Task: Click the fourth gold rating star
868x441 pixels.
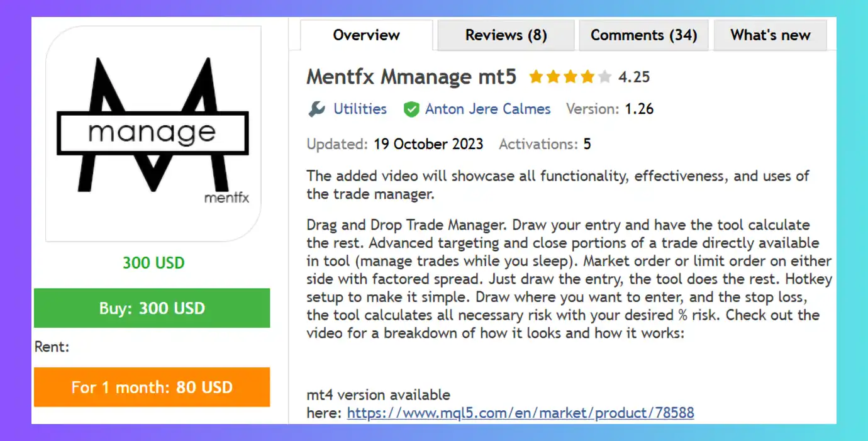Action: tap(587, 77)
